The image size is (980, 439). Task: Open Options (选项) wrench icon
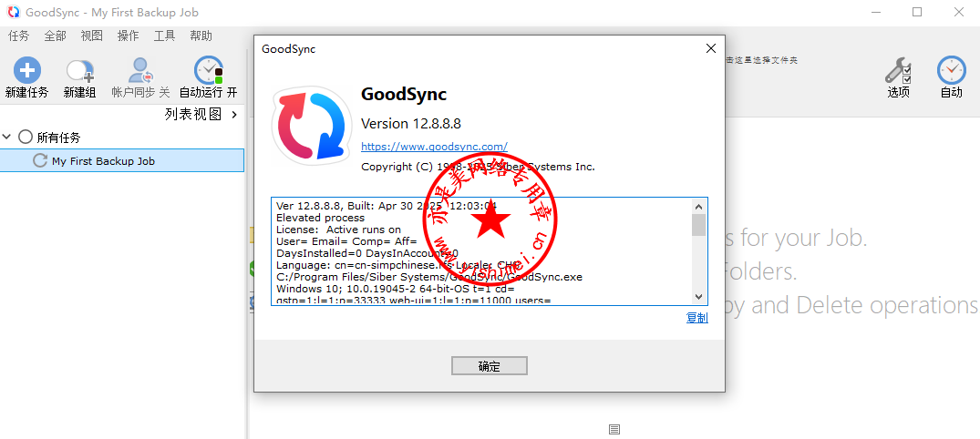point(898,70)
